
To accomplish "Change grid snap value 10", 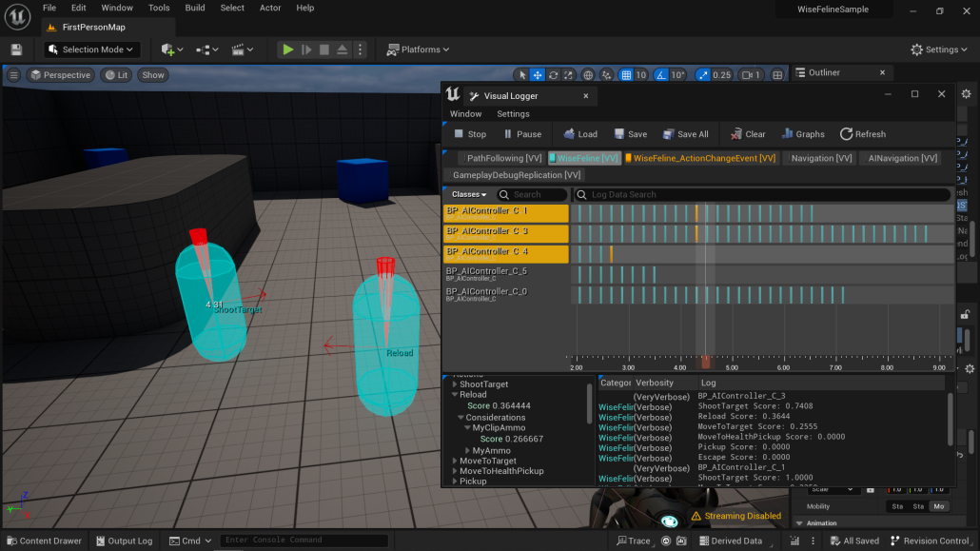I will (640, 75).
